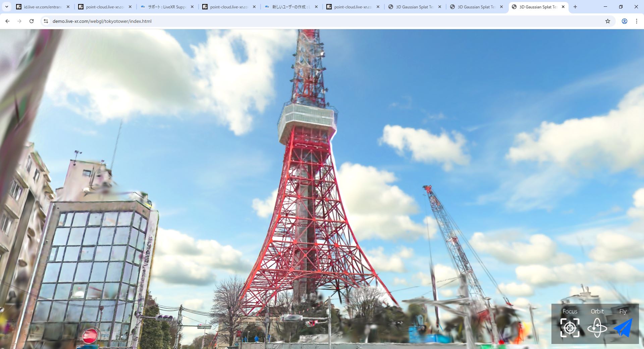Go back to the previous page
The width and height of the screenshot is (644, 349).
pyautogui.click(x=7, y=21)
